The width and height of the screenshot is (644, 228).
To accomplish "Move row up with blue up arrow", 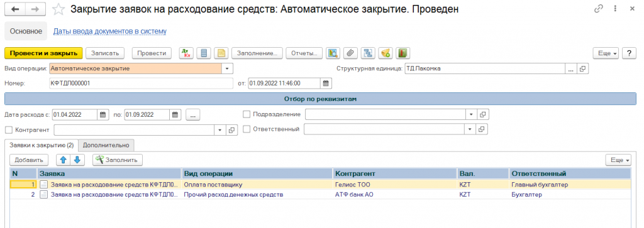I will click(64, 160).
